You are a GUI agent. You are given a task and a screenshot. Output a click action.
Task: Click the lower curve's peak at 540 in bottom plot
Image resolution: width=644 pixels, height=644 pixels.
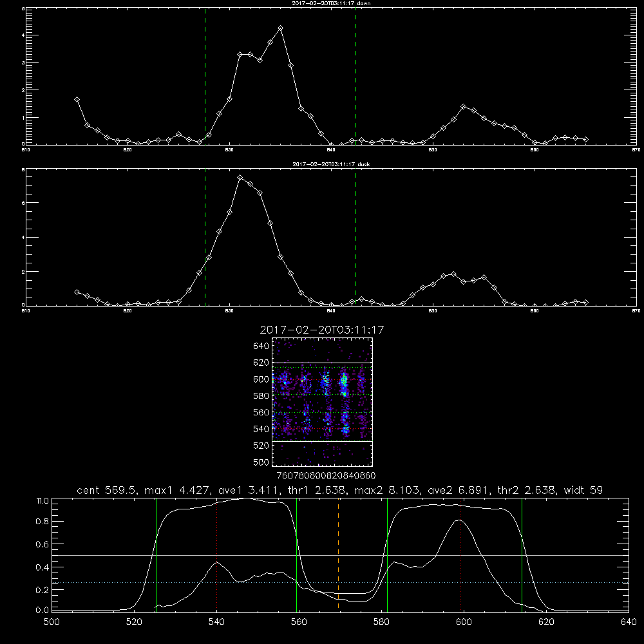pos(217,562)
